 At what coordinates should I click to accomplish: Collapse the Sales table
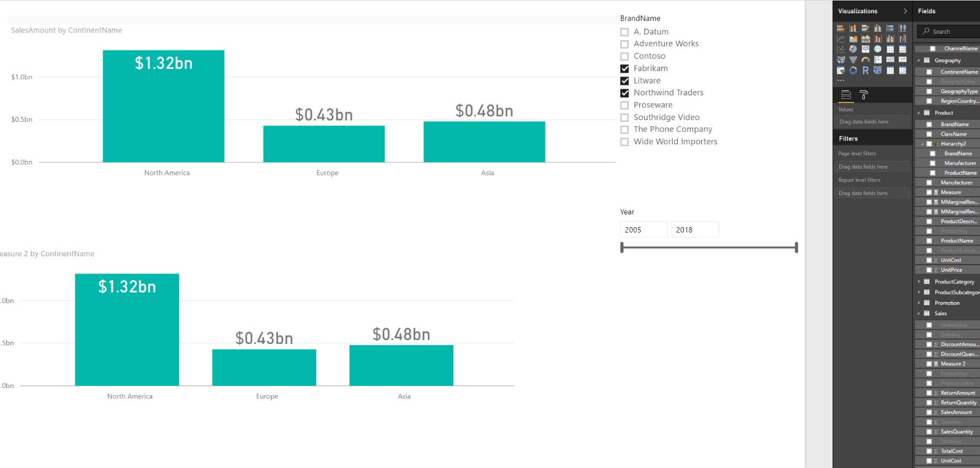point(919,314)
